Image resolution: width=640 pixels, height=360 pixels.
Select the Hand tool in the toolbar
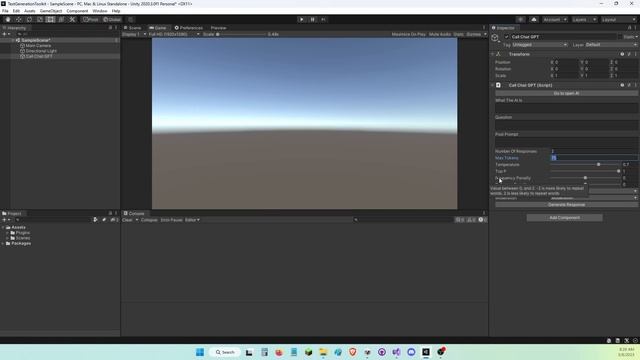tap(8, 20)
